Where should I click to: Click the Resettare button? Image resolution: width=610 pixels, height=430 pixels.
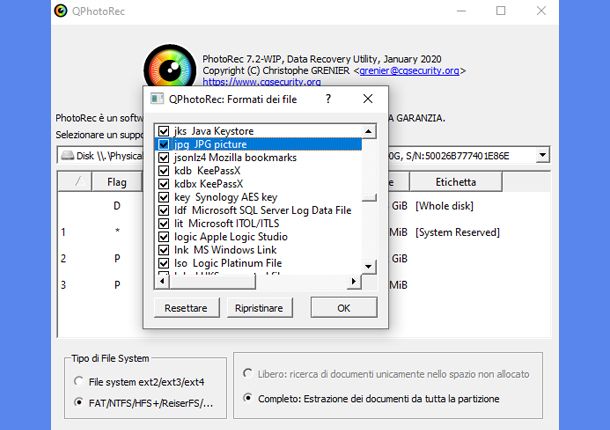click(x=186, y=308)
